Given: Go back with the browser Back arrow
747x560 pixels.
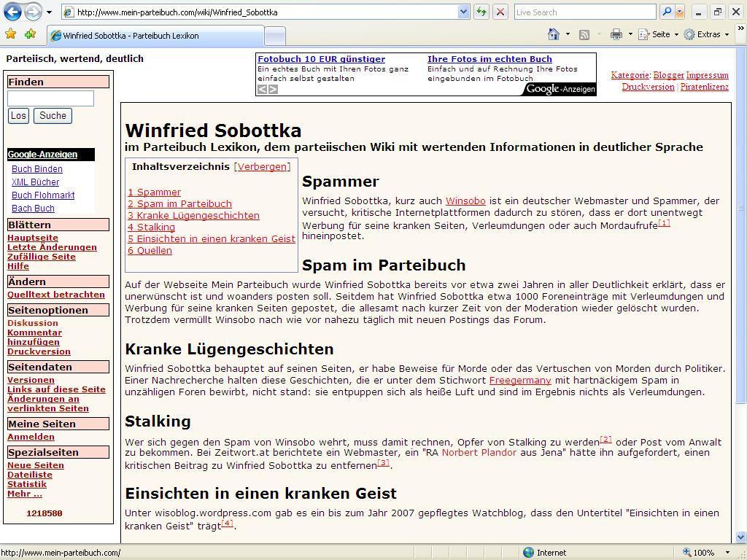Looking at the screenshot, I should tap(13, 12).
